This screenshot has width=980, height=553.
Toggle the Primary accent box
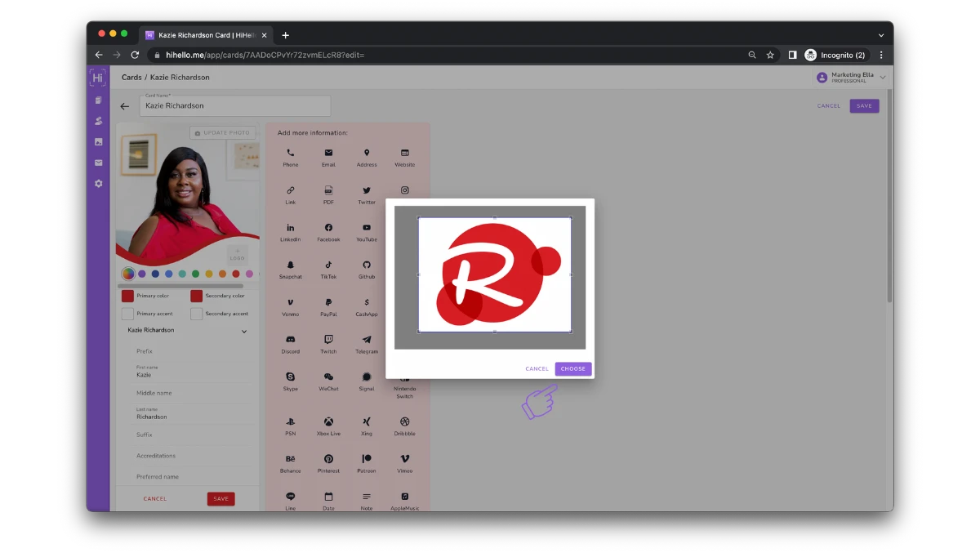click(x=127, y=314)
